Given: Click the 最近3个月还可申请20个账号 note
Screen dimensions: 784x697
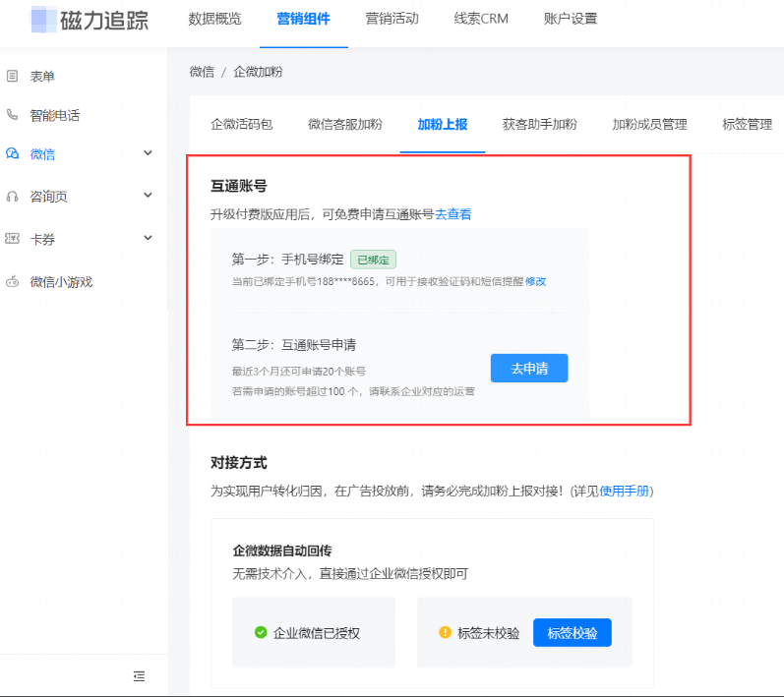Looking at the screenshot, I should (298, 372).
